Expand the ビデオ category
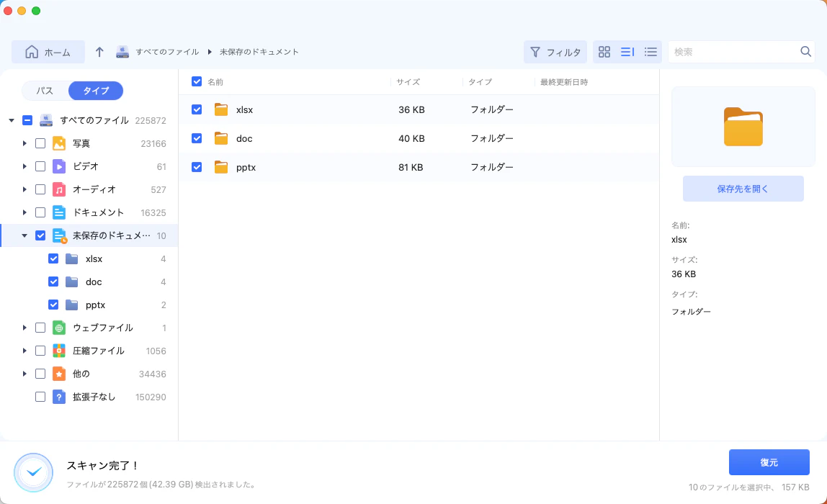The width and height of the screenshot is (827, 504). pyautogui.click(x=24, y=166)
